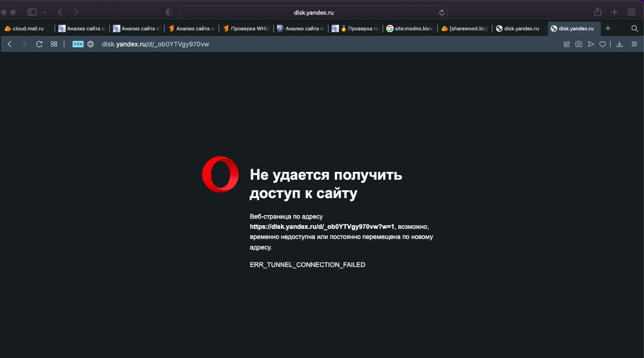Add a new tab in Safari top bar
This screenshot has width=644, height=358.
coord(615,12)
